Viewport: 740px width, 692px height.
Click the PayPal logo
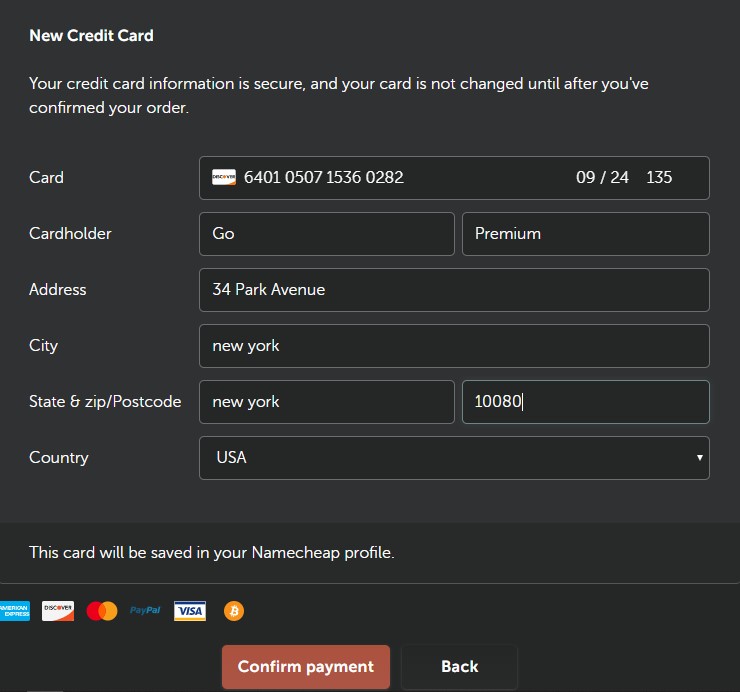click(145, 610)
